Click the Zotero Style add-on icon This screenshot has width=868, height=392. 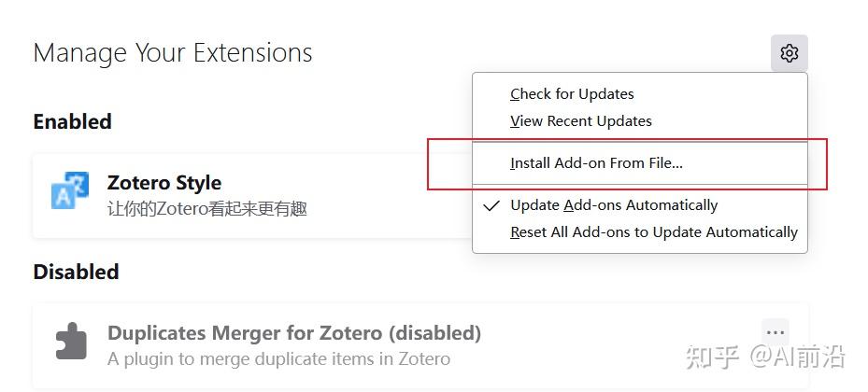70,191
